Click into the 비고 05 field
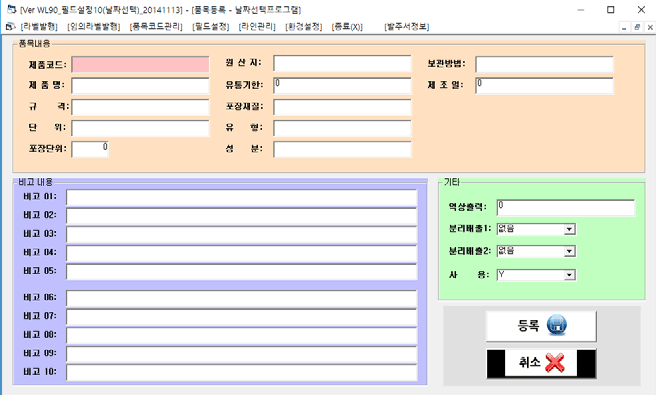 [242, 272]
